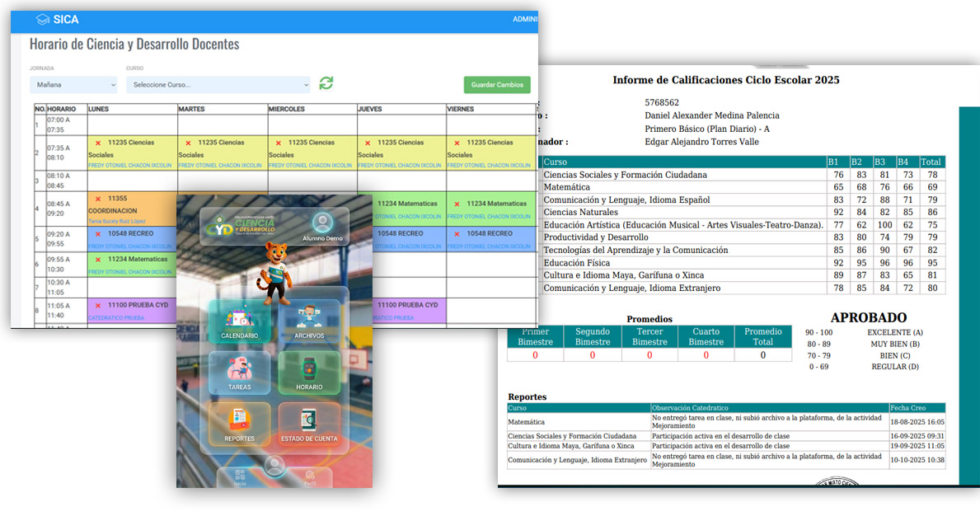980x516 pixels.
Task: Click the Guardar Cambios button
Action: (497, 85)
